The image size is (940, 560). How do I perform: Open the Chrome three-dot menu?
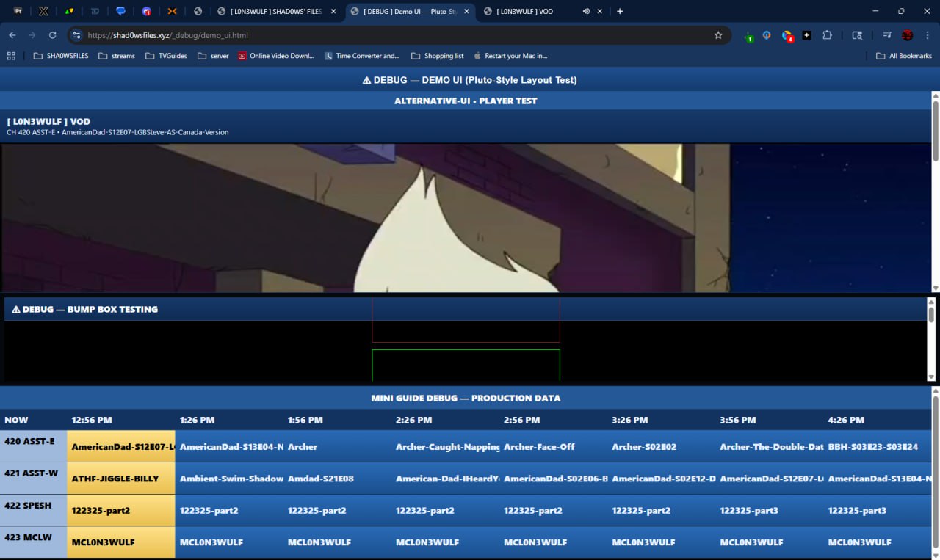click(x=927, y=35)
